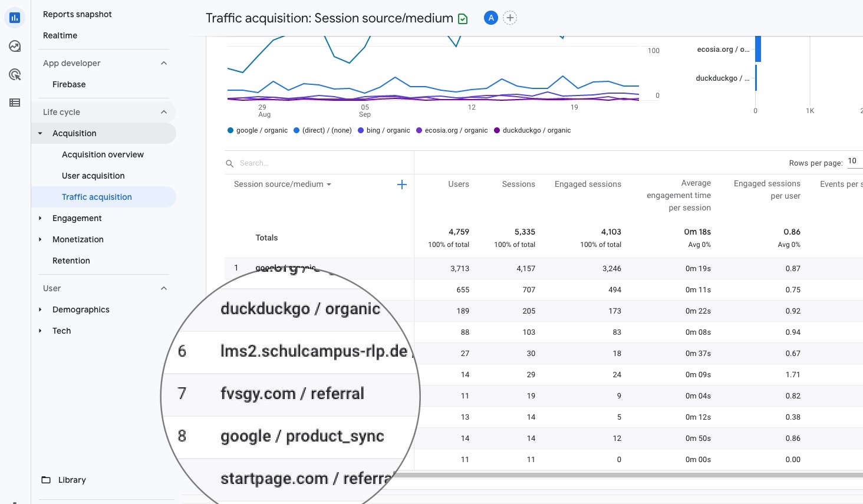
Task: Open the Explore icon in left rail
Action: tap(15, 46)
